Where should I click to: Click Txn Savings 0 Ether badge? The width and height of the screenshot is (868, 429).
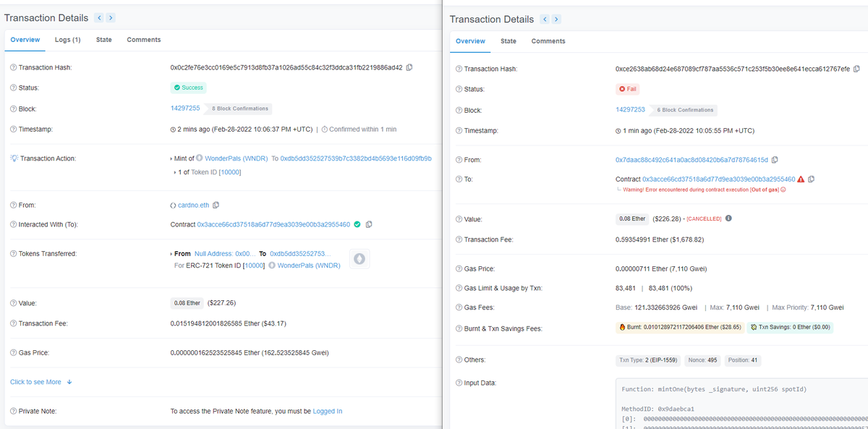[791, 327]
